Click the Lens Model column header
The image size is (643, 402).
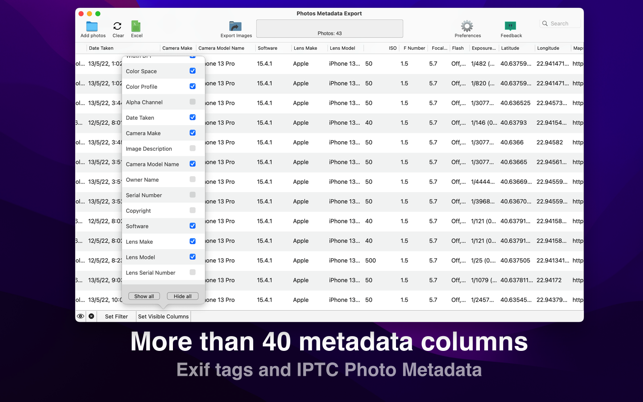(x=345, y=48)
